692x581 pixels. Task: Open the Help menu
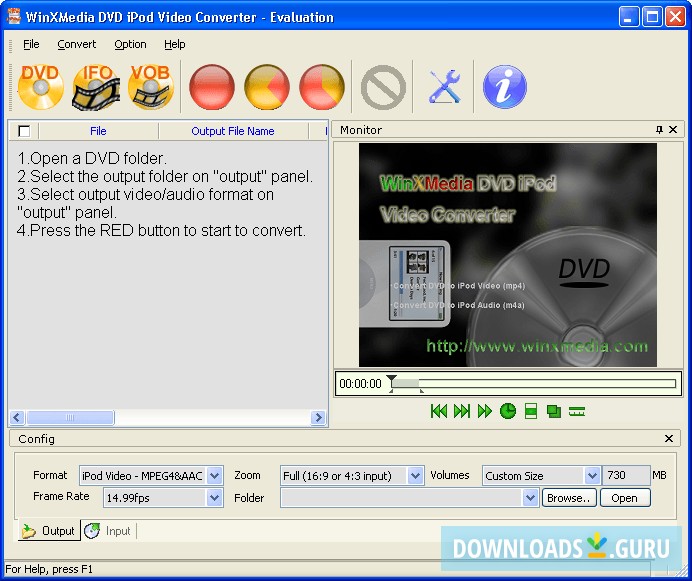click(x=175, y=44)
